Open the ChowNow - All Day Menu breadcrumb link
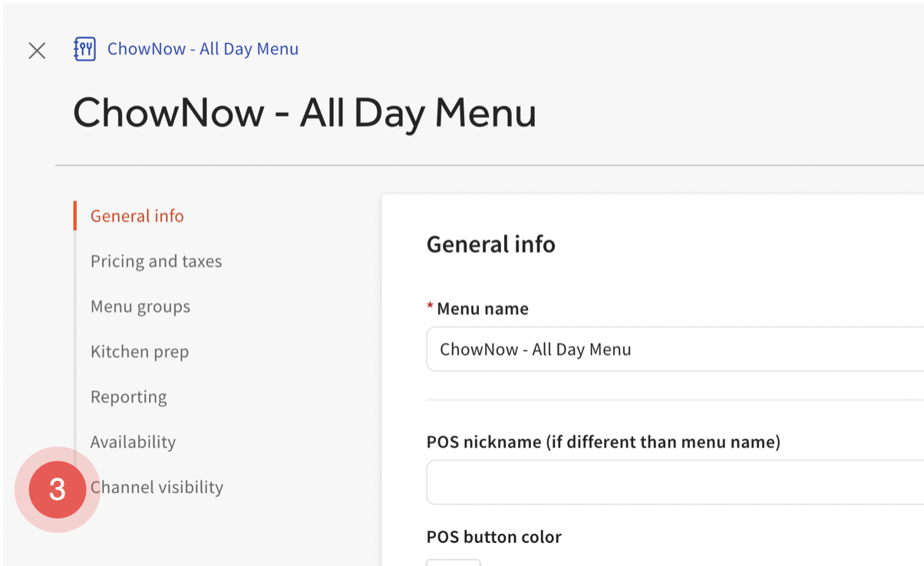The image size is (924, 566). (x=203, y=48)
